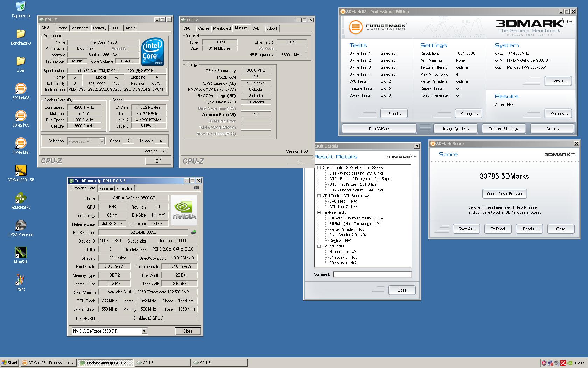Image resolution: width=588 pixels, height=368 pixels.
Task: Click Run 3DMark button
Action: [379, 129]
